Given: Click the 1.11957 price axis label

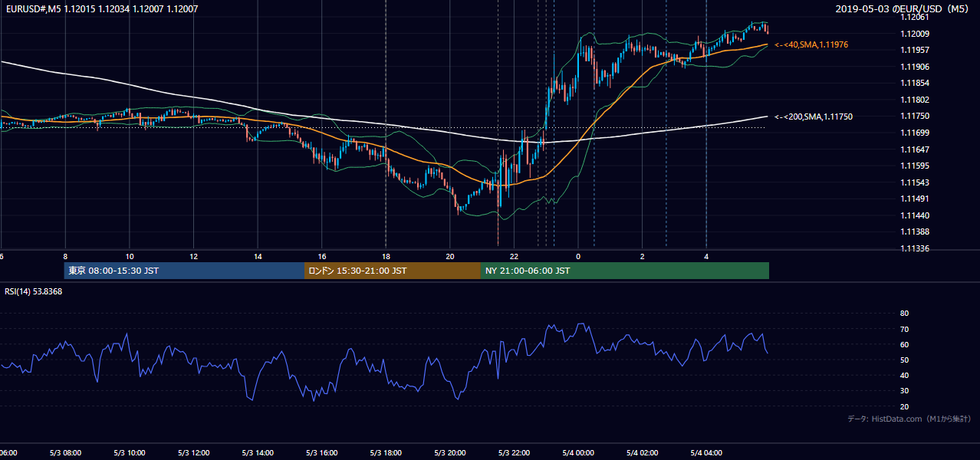Looking at the screenshot, I should pyautogui.click(x=915, y=50).
